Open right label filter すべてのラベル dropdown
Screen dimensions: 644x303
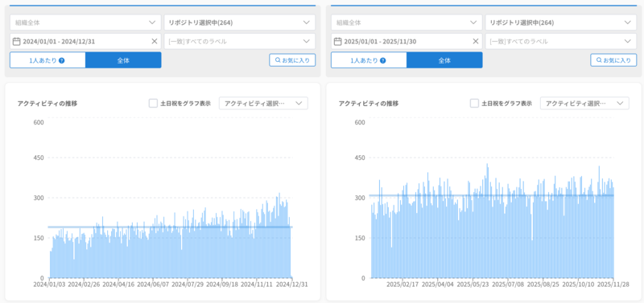pos(561,42)
